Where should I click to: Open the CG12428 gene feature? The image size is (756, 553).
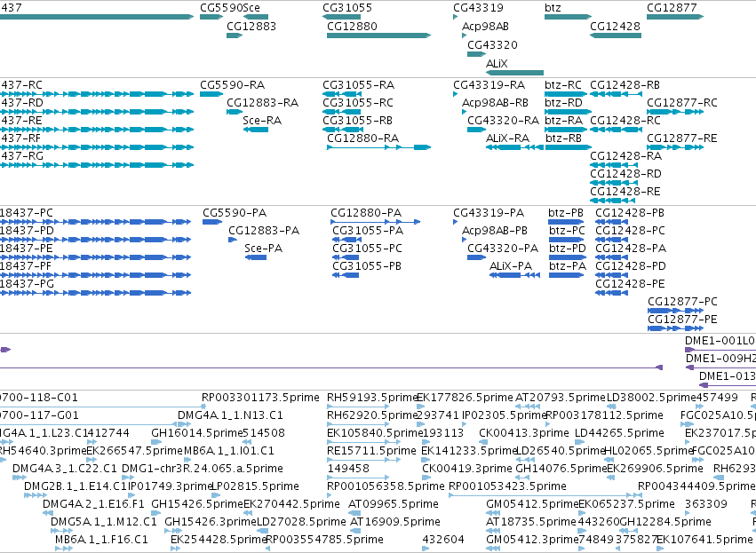click(x=616, y=36)
